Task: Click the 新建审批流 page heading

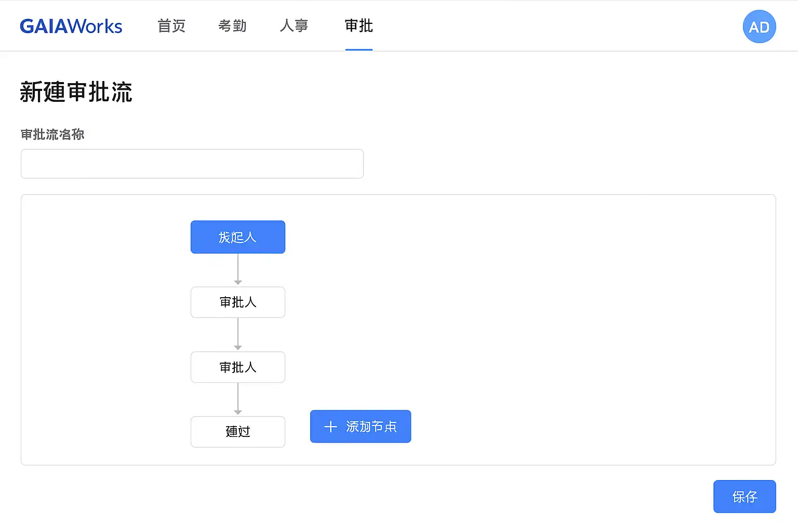Action: [x=76, y=92]
